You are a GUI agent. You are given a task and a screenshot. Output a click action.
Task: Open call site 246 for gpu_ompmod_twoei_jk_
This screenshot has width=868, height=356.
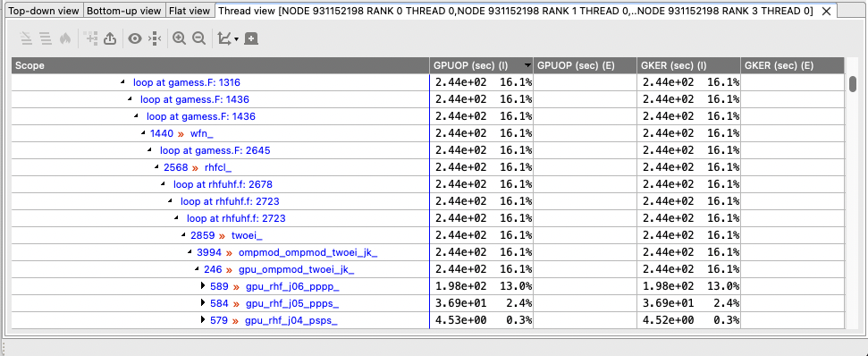tap(213, 269)
